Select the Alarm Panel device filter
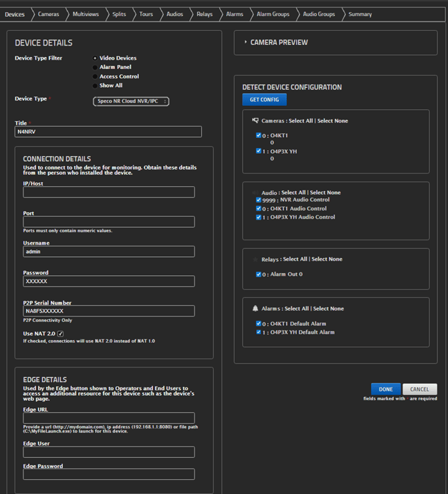This screenshot has width=448, height=494. click(x=95, y=68)
